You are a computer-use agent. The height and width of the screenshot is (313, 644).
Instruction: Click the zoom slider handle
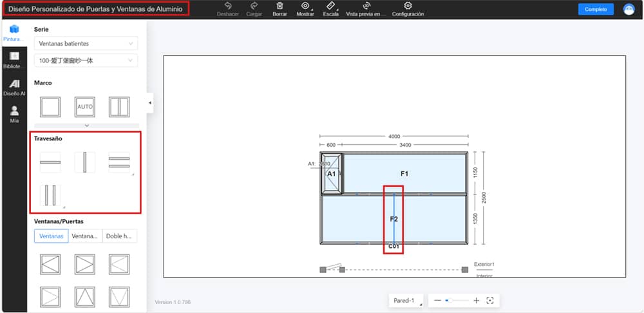[x=451, y=301]
